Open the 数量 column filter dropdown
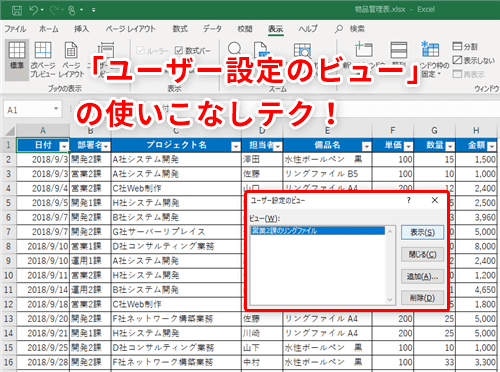Image resolution: width=500 pixels, height=372 pixels. pyautogui.click(x=450, y=146)
